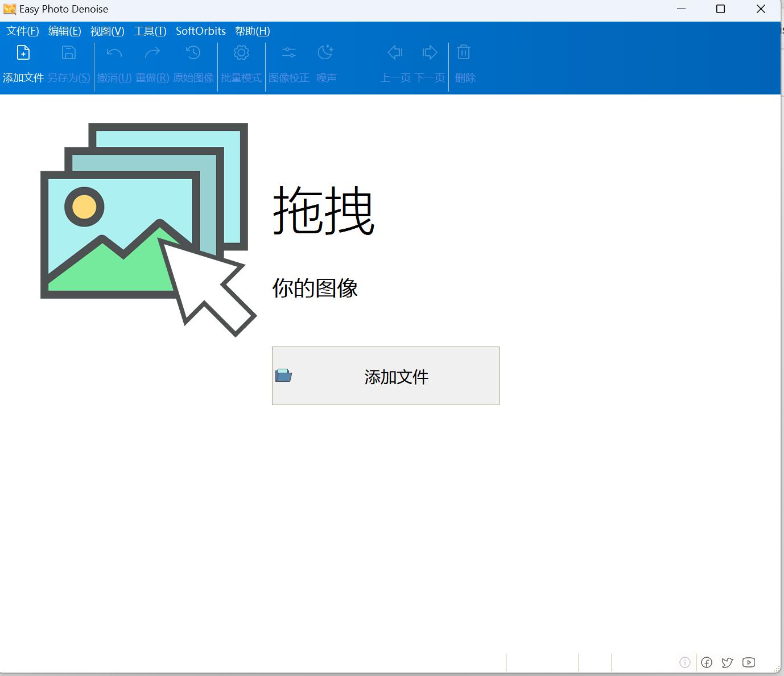
Task: Enable 批量模式 batch mode
Action: pyautogui.click(x=241, y=52)
